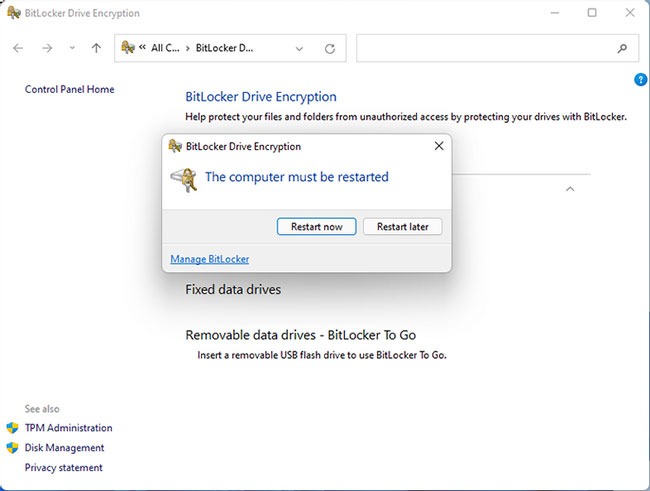Click the double chevron breadcrumb overflow
Image resolution: width=650 pixels, height=491 pixels.
pos(142,47)
